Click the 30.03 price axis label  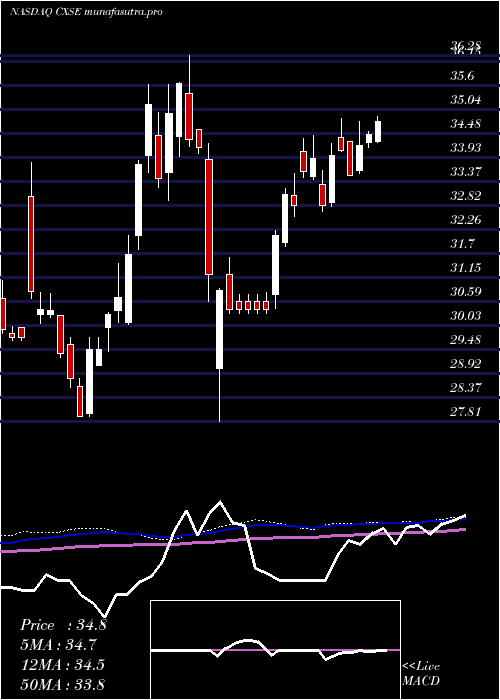point(466,317)
